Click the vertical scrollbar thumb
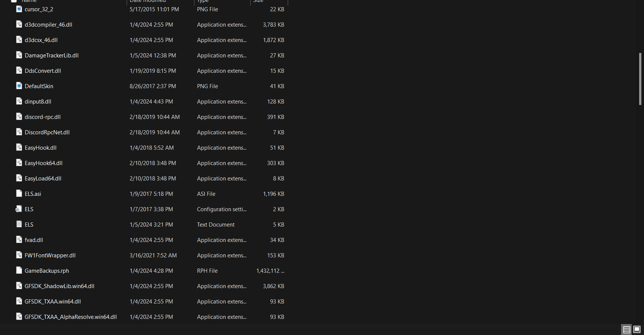The height and width of the screenshot is (335, 644). [x=640, y=79]
